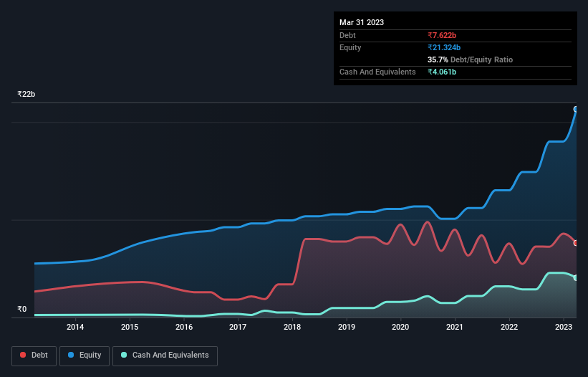Toggle the Equity series in legend
588x377 pixels.
pos(85,355)
